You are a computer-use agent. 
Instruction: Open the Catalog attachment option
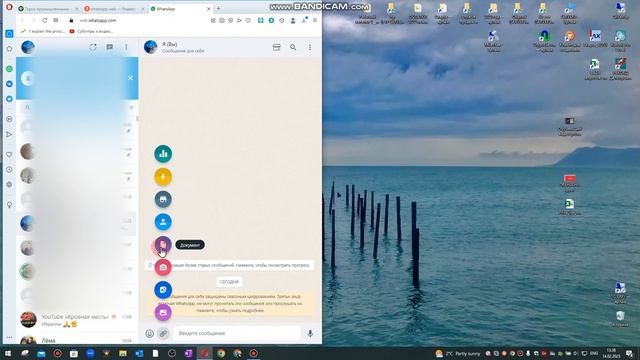tap(163, 199)
